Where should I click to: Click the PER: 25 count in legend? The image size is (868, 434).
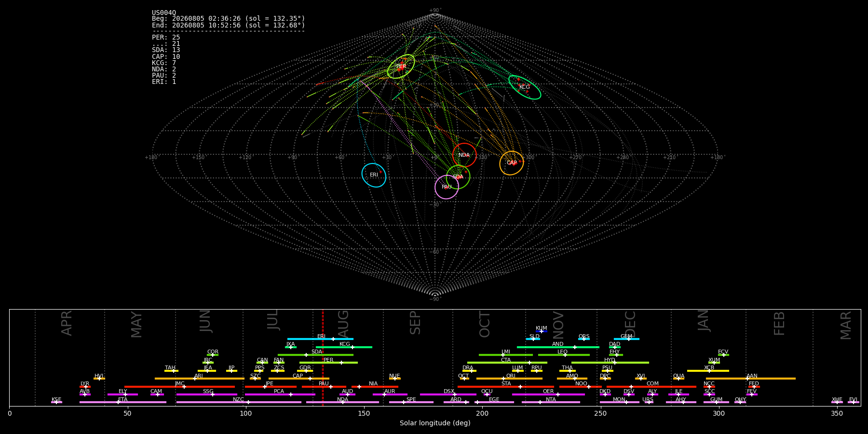(166, 37)
